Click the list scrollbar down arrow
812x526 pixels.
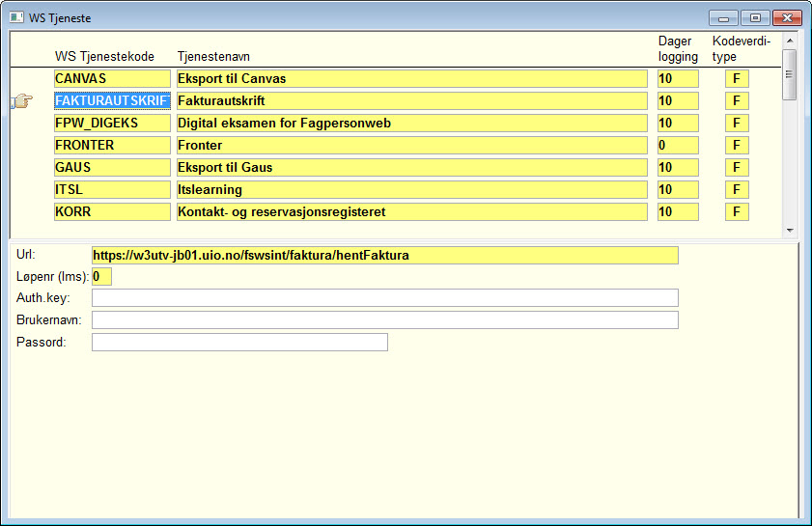coord(790,231)
